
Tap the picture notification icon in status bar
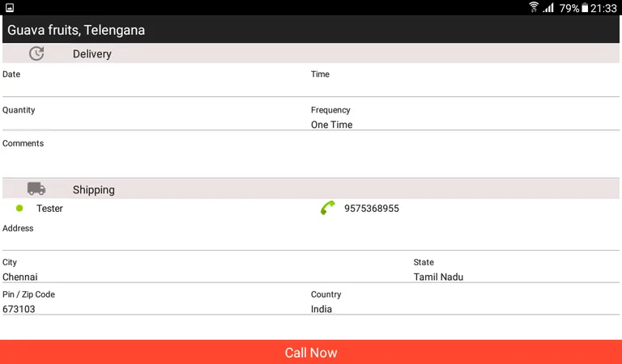pos(9,8)
